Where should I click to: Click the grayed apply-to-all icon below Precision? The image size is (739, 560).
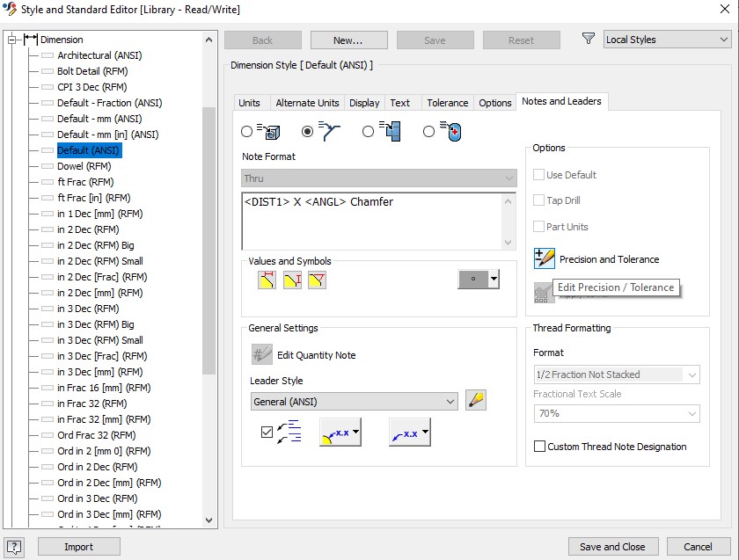543,293
